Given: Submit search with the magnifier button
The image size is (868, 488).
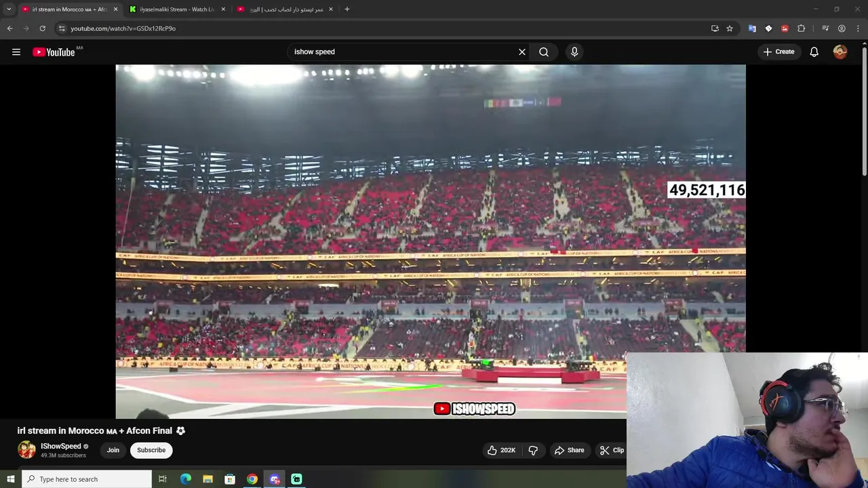Looking at the screenshot, I should click(x=544, y=52).
